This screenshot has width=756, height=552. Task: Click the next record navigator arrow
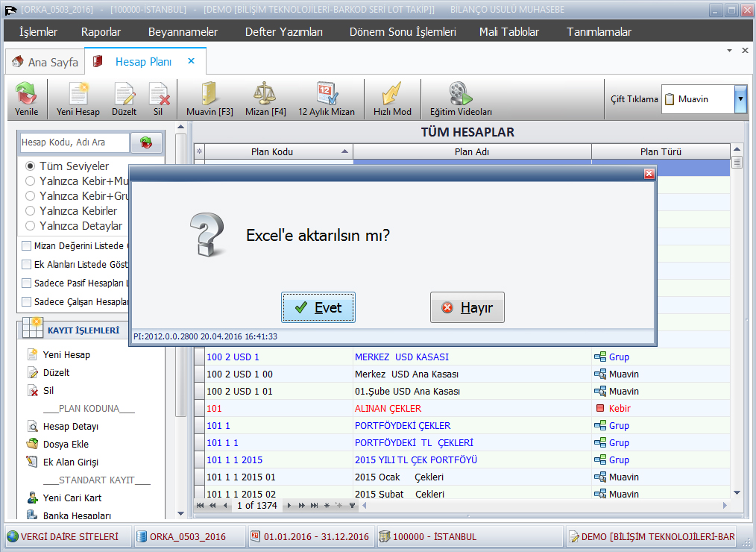pyautogui.click(x=289, y=506)
